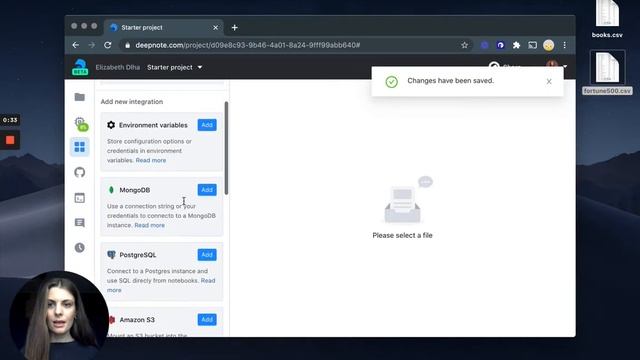Open the browser Extensions puzzle icon

(516, 45)
